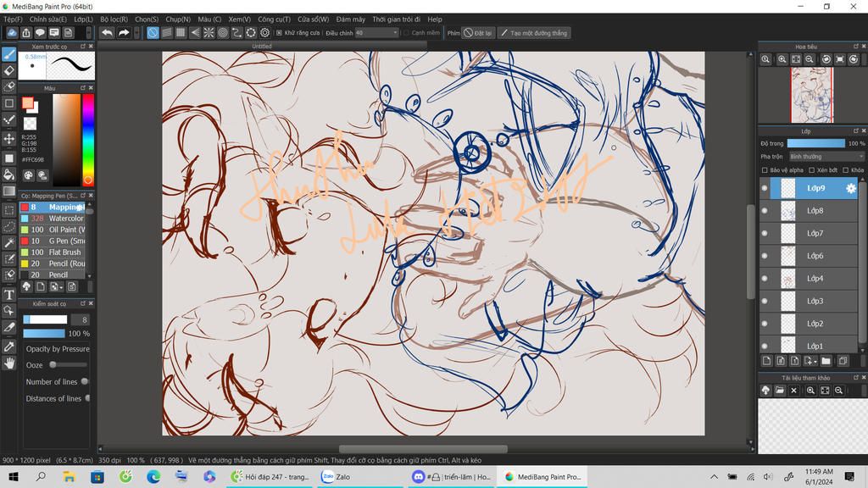Enable the concentric circle snap guide

click(x=223, y=33)
